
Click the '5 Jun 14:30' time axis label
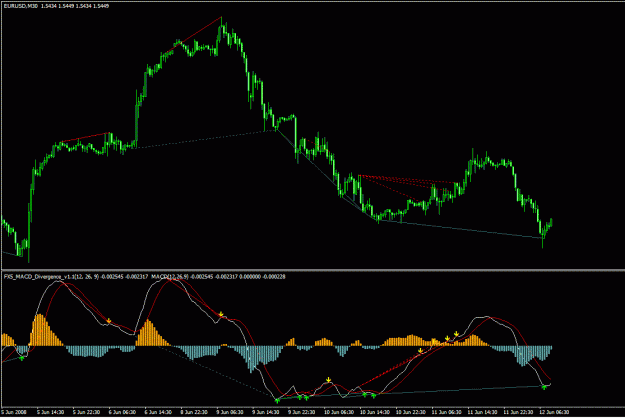point(51,412)
